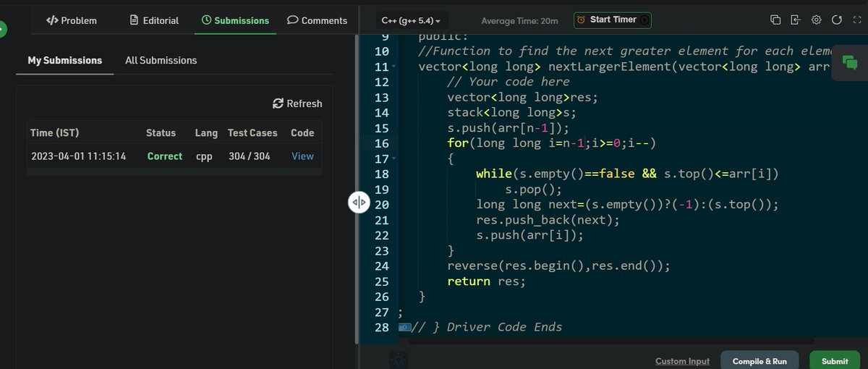Screen dimensions: 868x369
Task: Click the res.push_back(next); code line
Action: click(548, 220)
